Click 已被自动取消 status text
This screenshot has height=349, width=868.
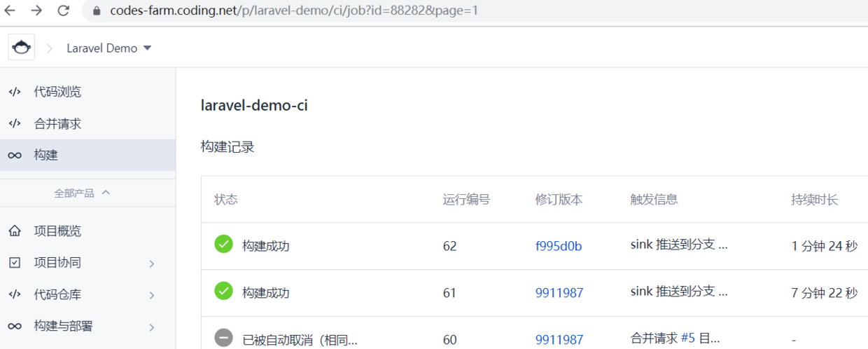[300, 340]
